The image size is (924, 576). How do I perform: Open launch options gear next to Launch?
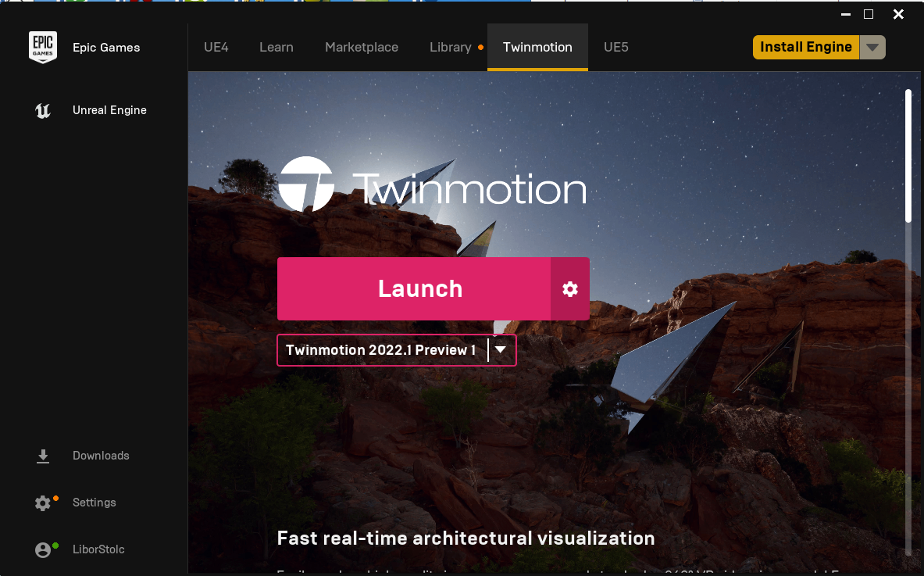570,289
